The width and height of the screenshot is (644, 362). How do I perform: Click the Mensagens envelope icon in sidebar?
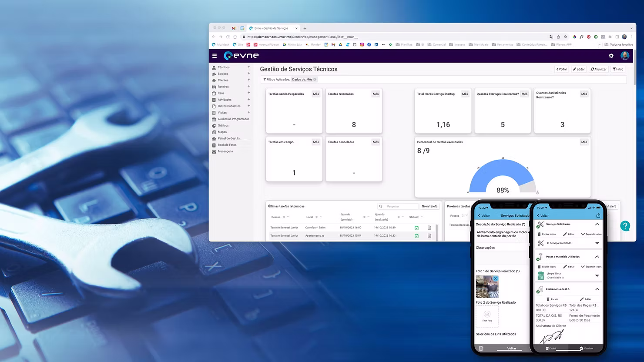[214, 152]
